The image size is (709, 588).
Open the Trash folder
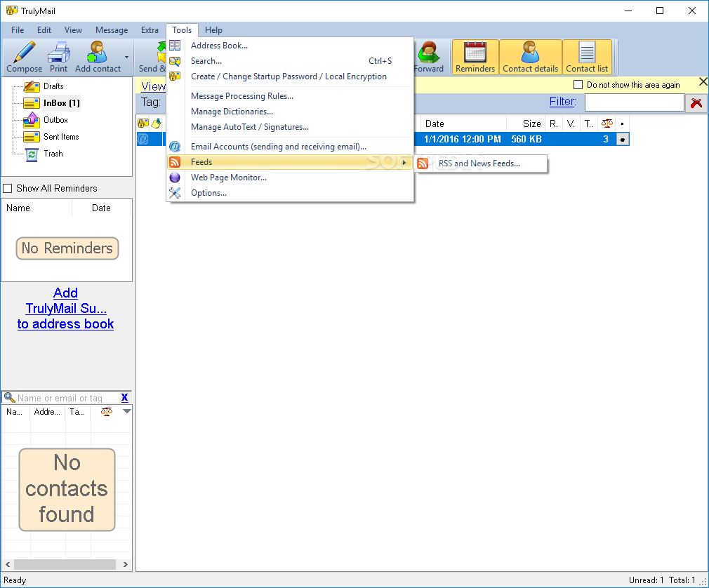[53, 154]
